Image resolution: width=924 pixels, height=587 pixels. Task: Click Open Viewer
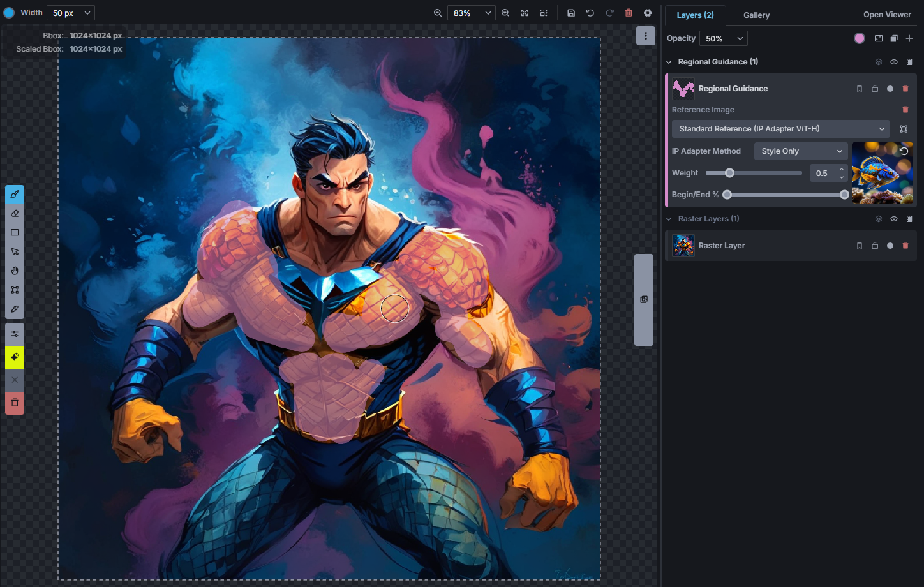coord(887,15)
